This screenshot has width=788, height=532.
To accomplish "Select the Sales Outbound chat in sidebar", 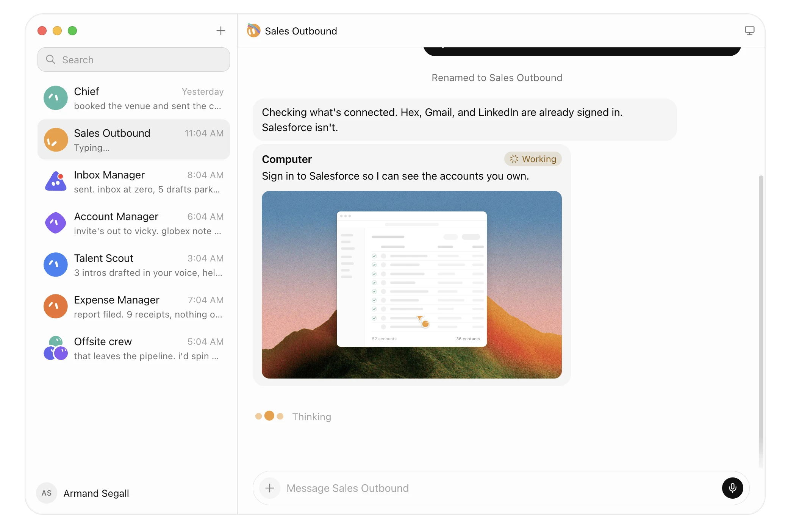I will (134, 140).
